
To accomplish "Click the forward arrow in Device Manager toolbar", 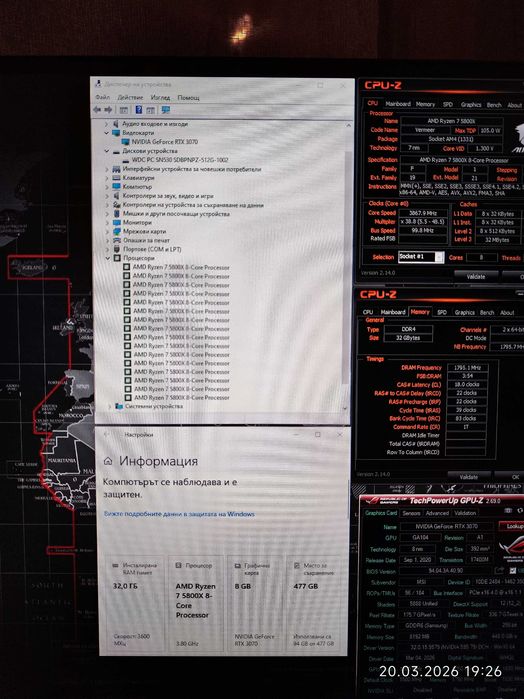I will (108, 110).
